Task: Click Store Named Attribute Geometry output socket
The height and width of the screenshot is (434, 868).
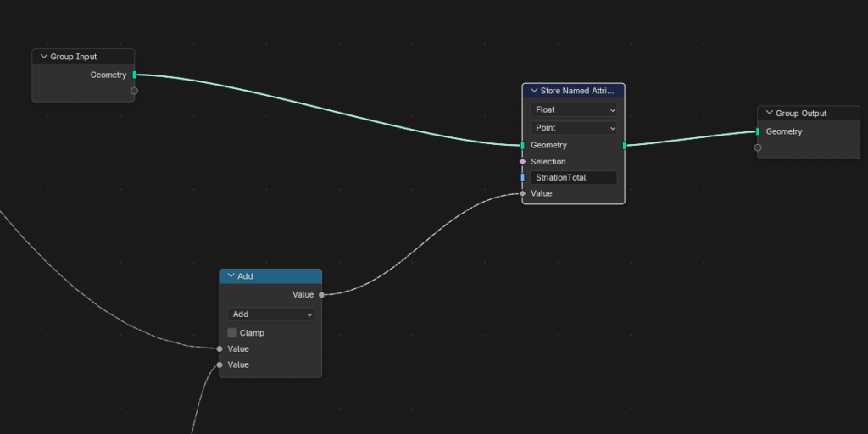Action: tap(625, 146)
